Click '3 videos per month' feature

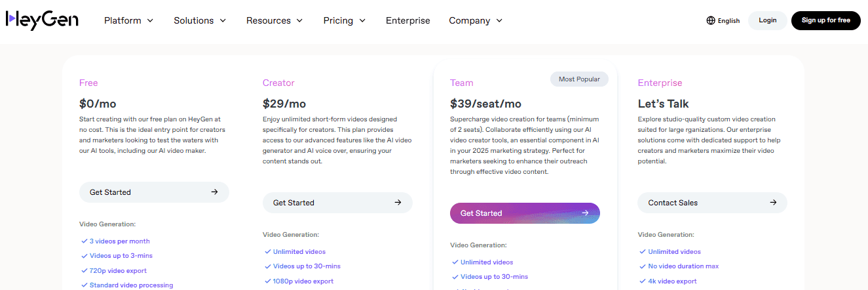click(x=120, y=241)
